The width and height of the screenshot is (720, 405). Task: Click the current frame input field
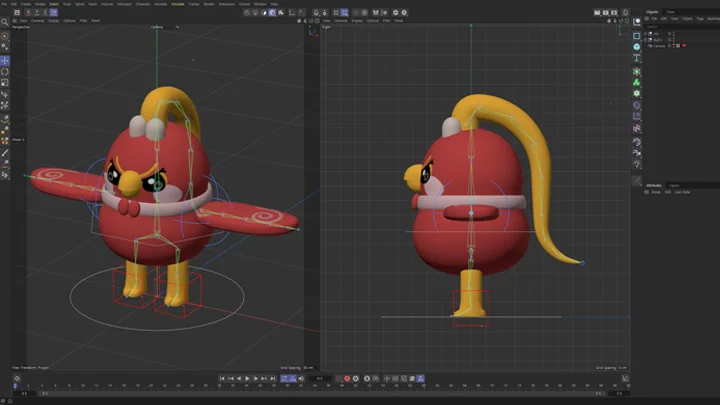point(320,378)
